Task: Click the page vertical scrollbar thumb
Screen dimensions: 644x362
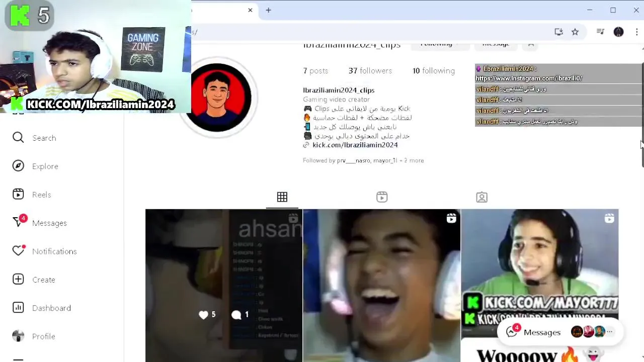Action: (642, 115)
